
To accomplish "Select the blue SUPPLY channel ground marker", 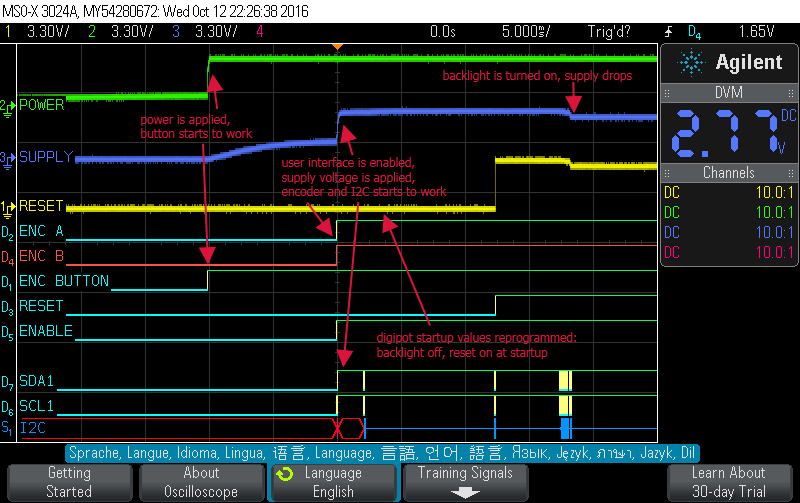I will [x=8, y=158].
